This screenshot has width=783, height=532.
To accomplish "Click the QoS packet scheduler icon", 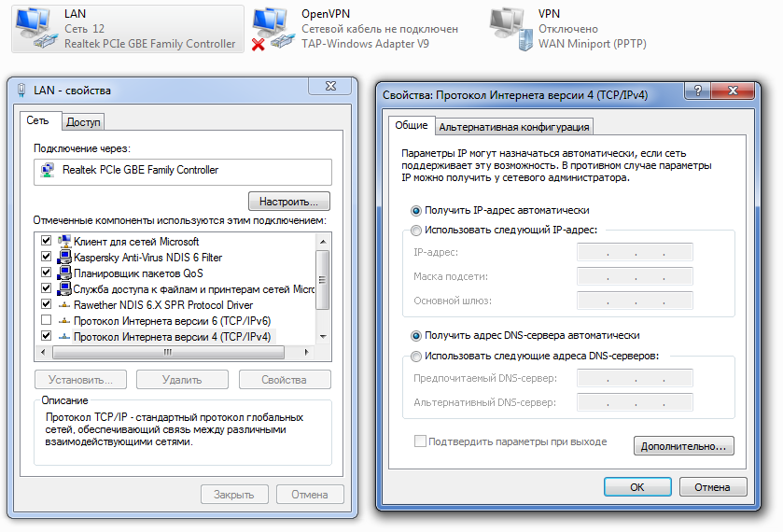I will tap(64, 273).
